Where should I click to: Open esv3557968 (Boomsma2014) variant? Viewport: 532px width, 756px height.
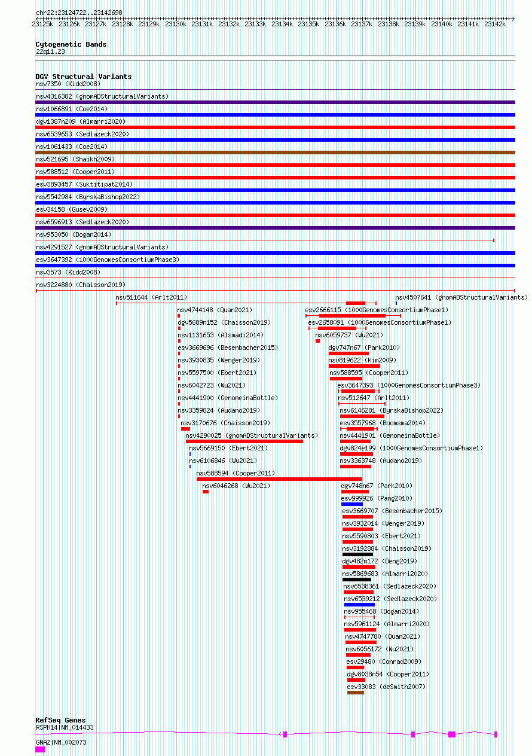click(x=383, y=423)
